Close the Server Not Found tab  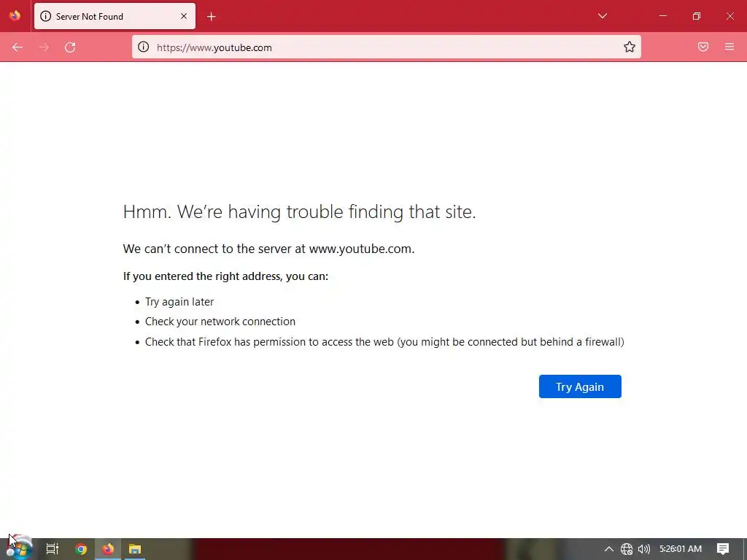coord(184,16)
